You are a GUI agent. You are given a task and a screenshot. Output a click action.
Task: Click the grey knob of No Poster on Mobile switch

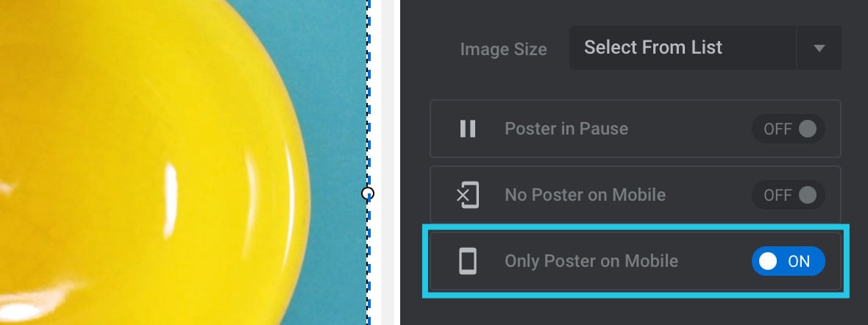tap(808, 195)
